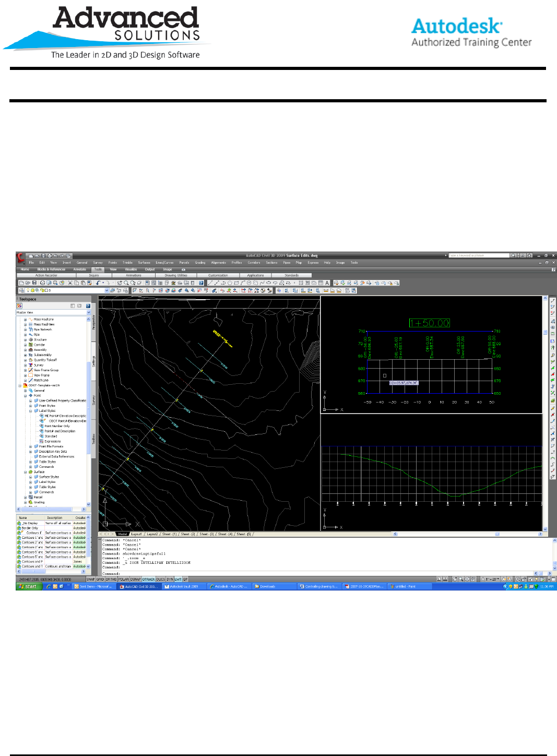The width and height of the screenshot is (557, 756).
Task: Click the Expressions item icon
Action: click(x=42, y=441)
